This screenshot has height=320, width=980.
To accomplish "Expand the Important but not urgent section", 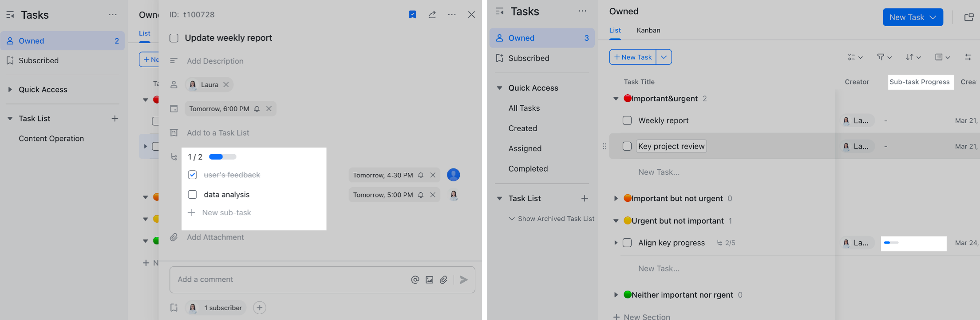I will 616,199.
